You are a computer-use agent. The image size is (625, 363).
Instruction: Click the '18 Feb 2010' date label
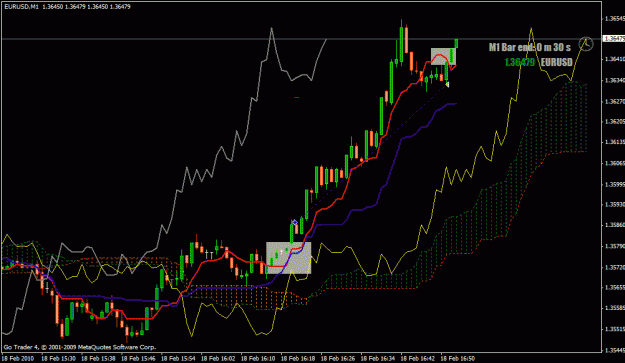tap(18, 358)
